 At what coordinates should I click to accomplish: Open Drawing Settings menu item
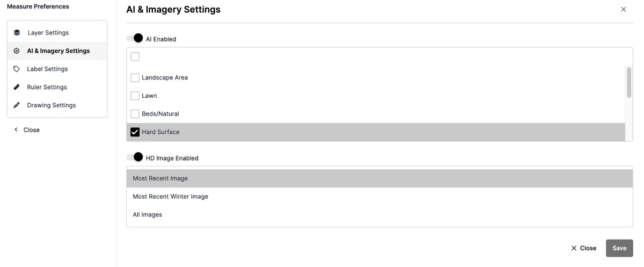point(51,105)
